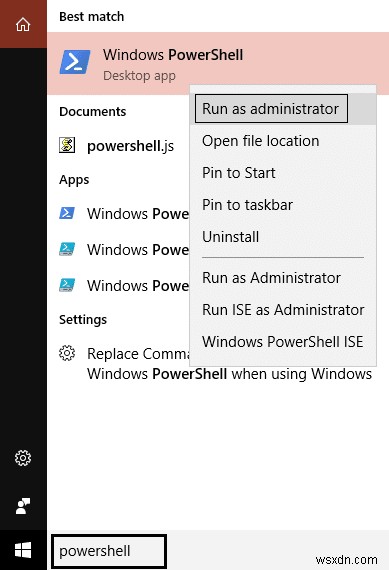Open Windows PowerShell Desktop app result
The height and width of the screenshot is (570, 389).
(x=218, y=64)
